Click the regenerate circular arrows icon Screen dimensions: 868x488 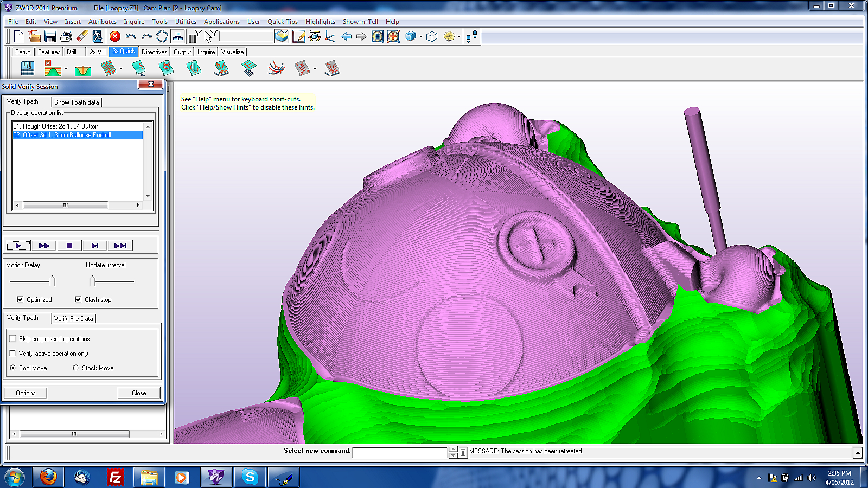pyautogui.click(x=162, y=36)
